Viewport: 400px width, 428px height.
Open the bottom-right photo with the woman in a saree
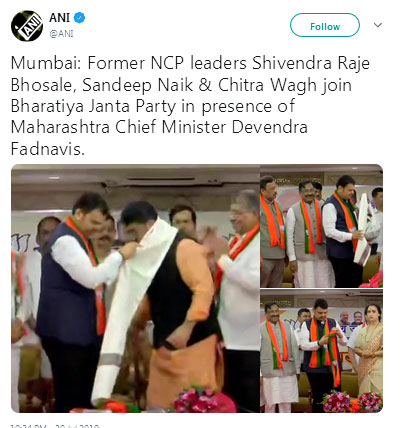click(322, 351)
